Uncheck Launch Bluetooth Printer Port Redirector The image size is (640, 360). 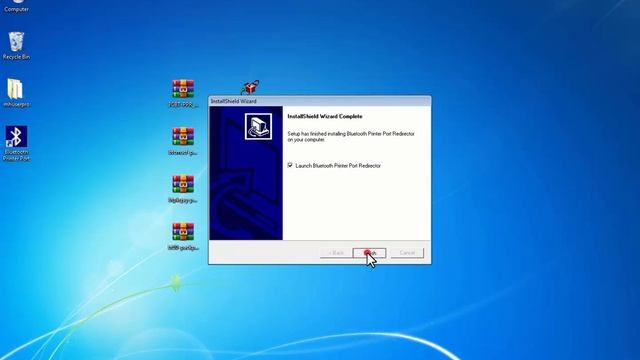290,165
